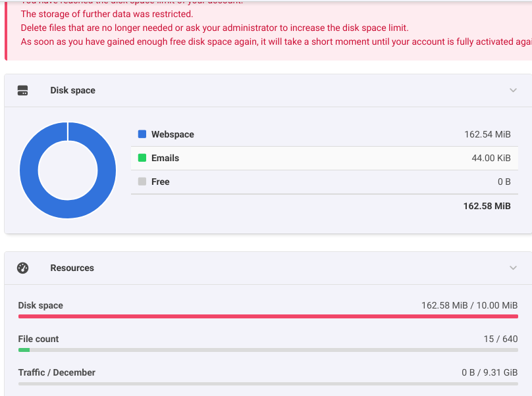Click the Disk space panel title

coord(72,90)
